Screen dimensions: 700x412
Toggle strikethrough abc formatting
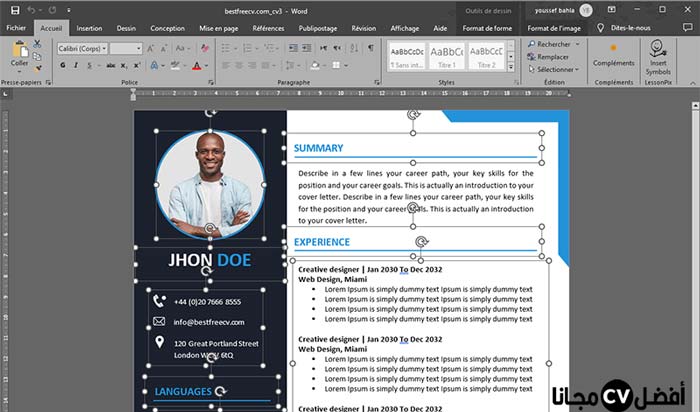[111, 66]
